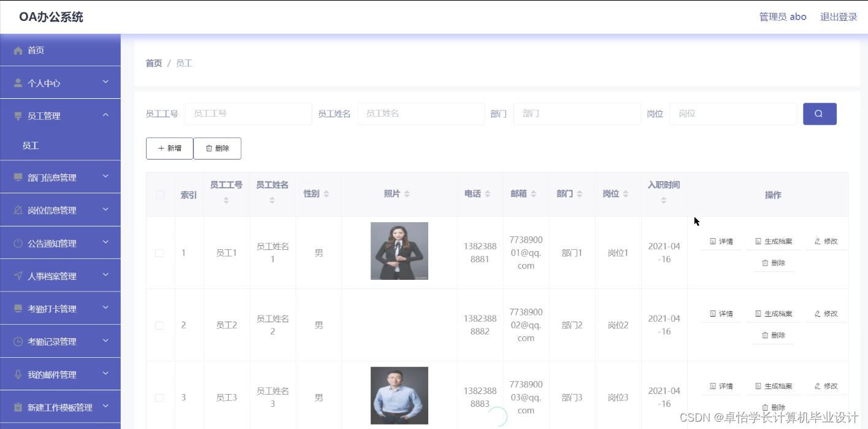The image size is (868, 429).
Task: Click 员工3's profile photo thumbnail
Action: tap(399, 395)
